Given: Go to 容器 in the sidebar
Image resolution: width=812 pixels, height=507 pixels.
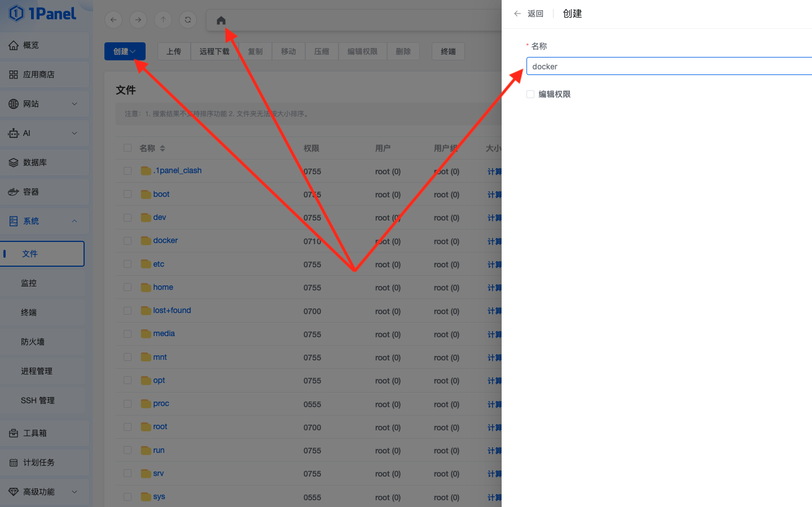Looking at the screenshot, I should pos(32,192).
